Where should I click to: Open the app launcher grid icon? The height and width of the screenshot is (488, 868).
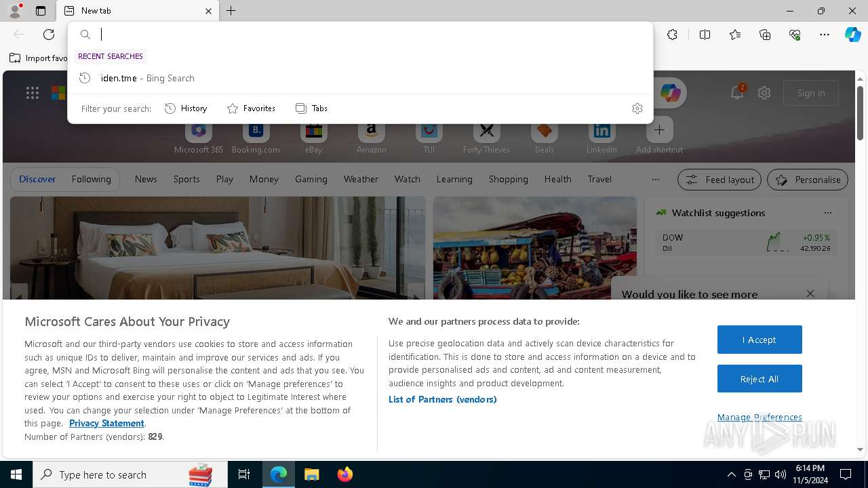(32, 93)
